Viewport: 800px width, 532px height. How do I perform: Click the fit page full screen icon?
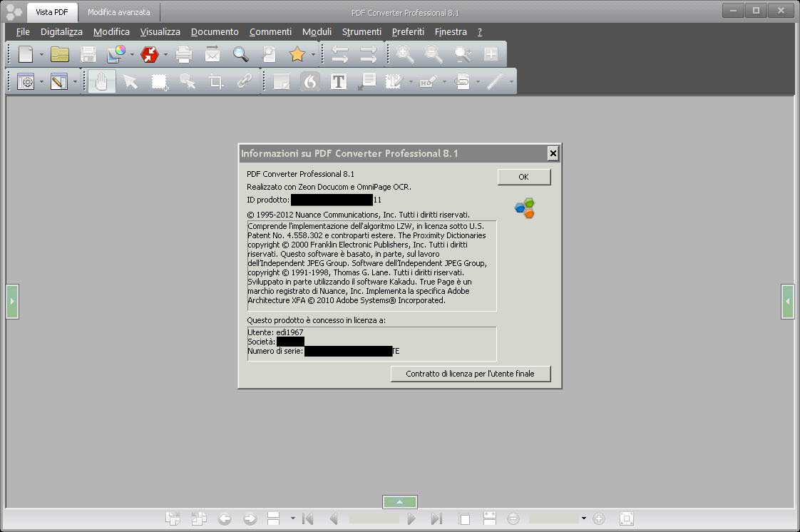coord(627,518)
